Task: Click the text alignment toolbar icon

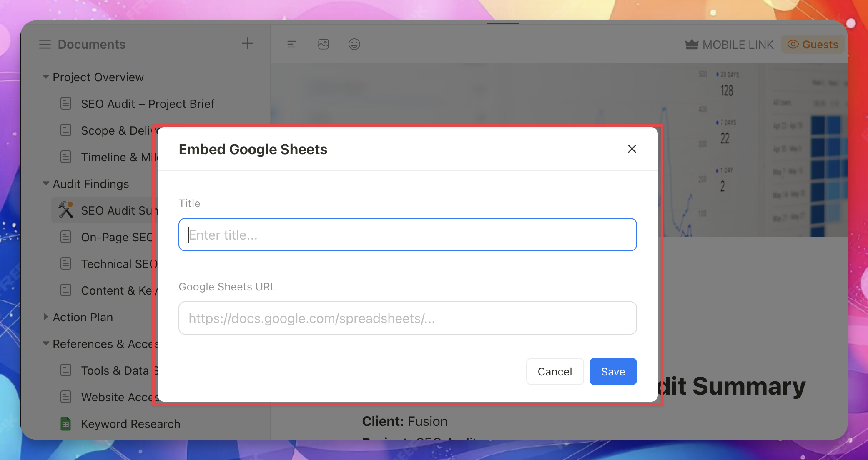Action: (x=291, y=44)
